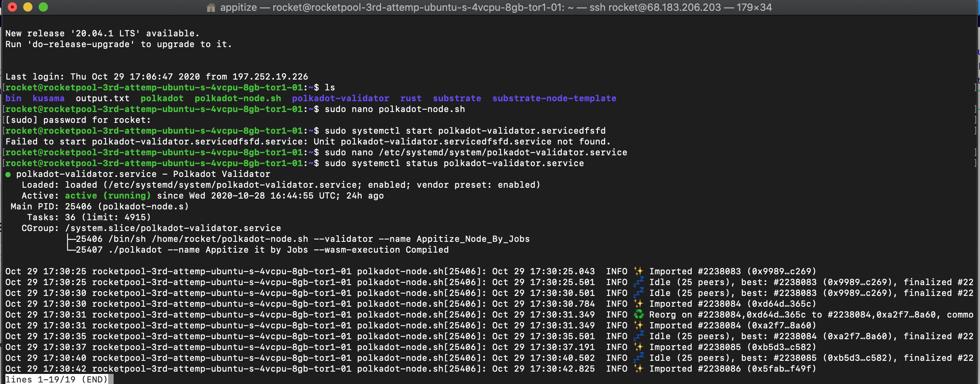Click 'CGroup: /system.slice/polkadot-validator.service' line
Screen dimensions: 980x384
pyautogui.click(x=151, y=228)
